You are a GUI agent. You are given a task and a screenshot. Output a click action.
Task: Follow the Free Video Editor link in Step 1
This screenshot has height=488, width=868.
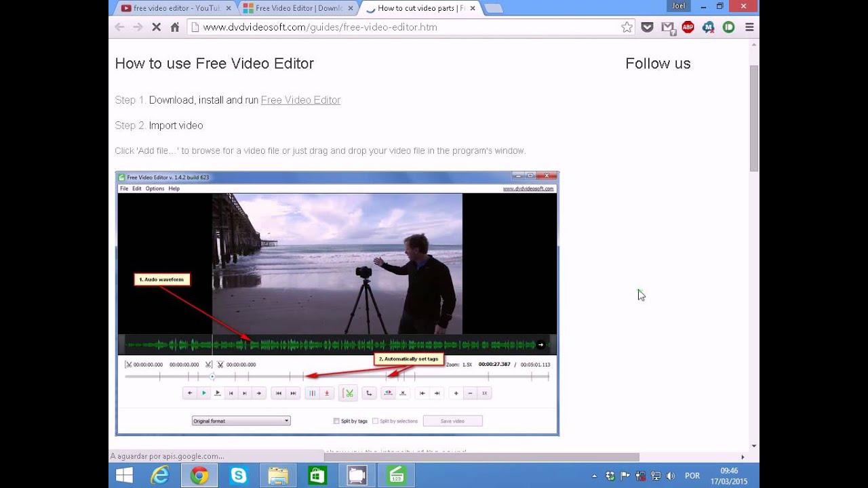point(300,100)
